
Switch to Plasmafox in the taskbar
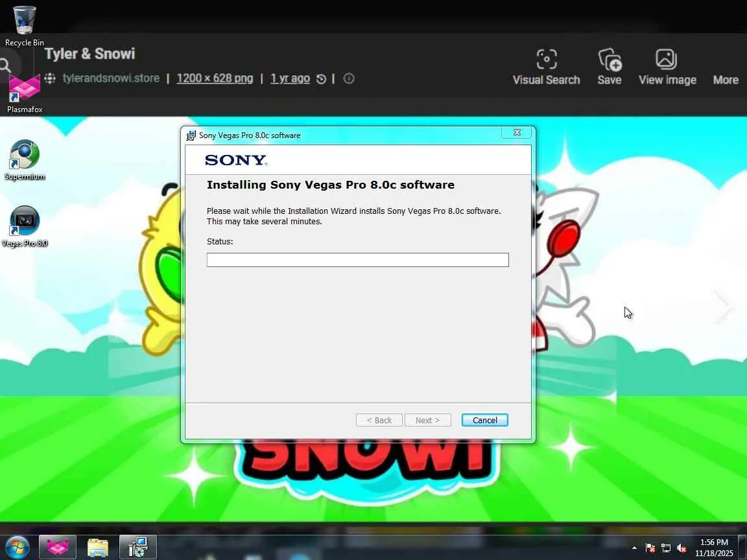coord(57,547)
